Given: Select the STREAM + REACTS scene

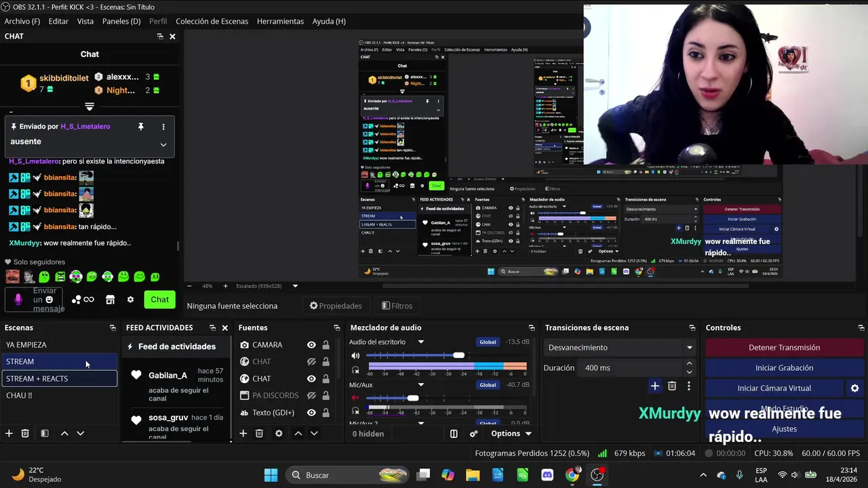Looking at the screenshot, I should pyautogui.click(x=60, y=379).
